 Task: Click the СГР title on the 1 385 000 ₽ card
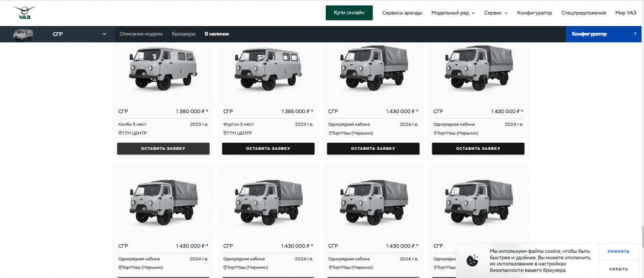[x=228, y=112]
